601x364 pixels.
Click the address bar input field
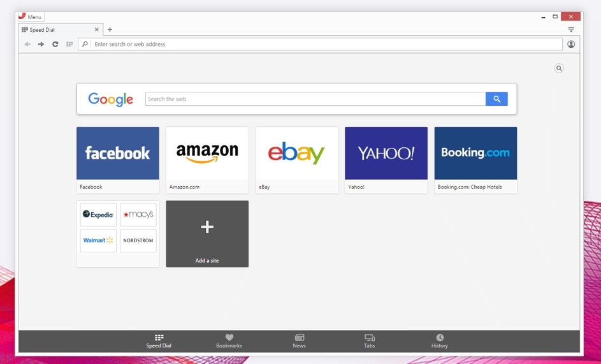click(325, 45)
